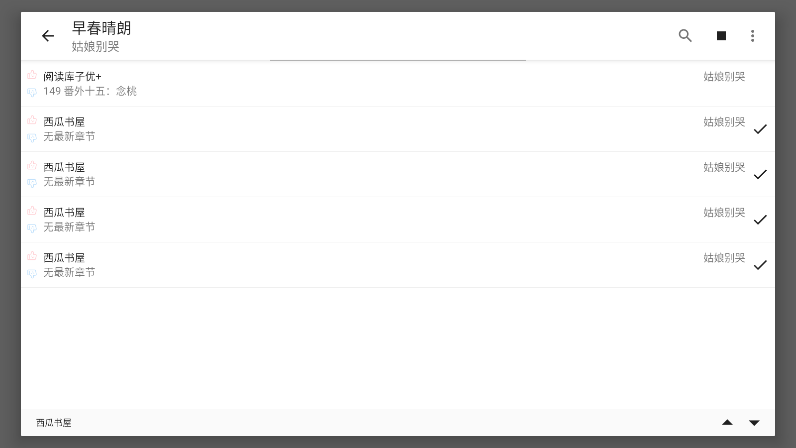Click the 早春晴朗 book title
796x448 pixels.
tap(102, 28)
